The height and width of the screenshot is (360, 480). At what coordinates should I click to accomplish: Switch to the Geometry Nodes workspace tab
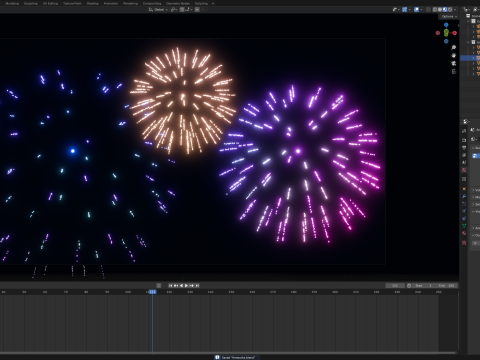[178, 3]
